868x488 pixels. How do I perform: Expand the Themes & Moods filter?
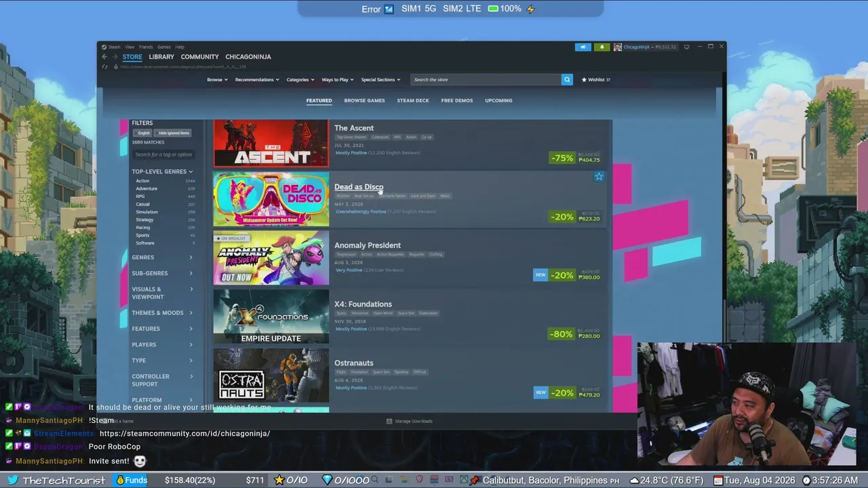coord(162,312)
